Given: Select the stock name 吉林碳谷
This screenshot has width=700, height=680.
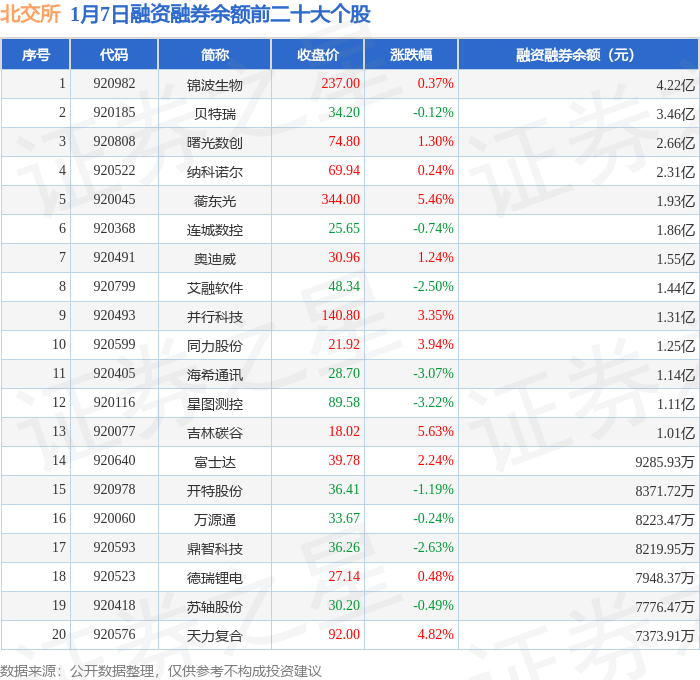Looking at the screenshot, I should pyautogui.click(x=215, y=433).
